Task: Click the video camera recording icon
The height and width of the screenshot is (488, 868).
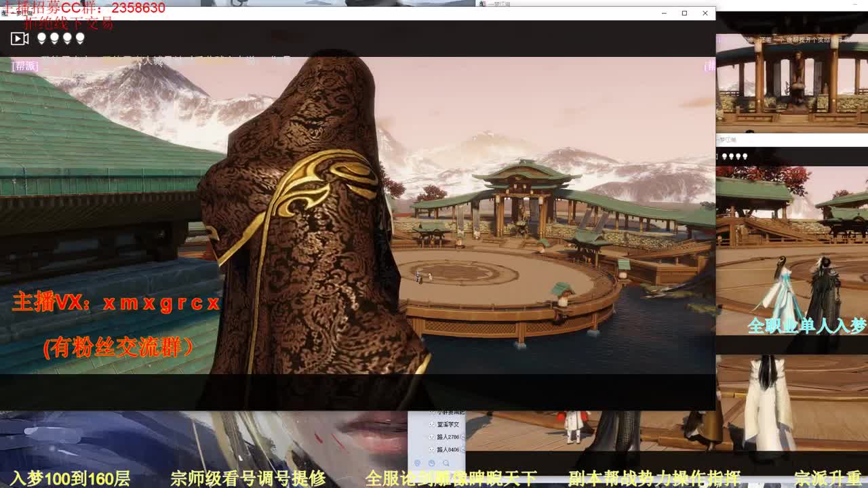Action: (x=20, y=39)
